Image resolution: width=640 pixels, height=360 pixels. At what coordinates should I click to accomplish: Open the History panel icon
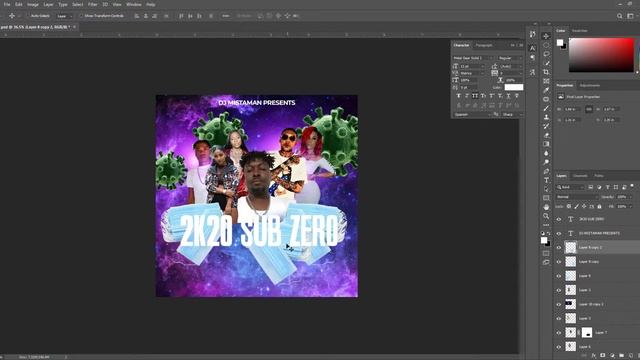point(532,34)
